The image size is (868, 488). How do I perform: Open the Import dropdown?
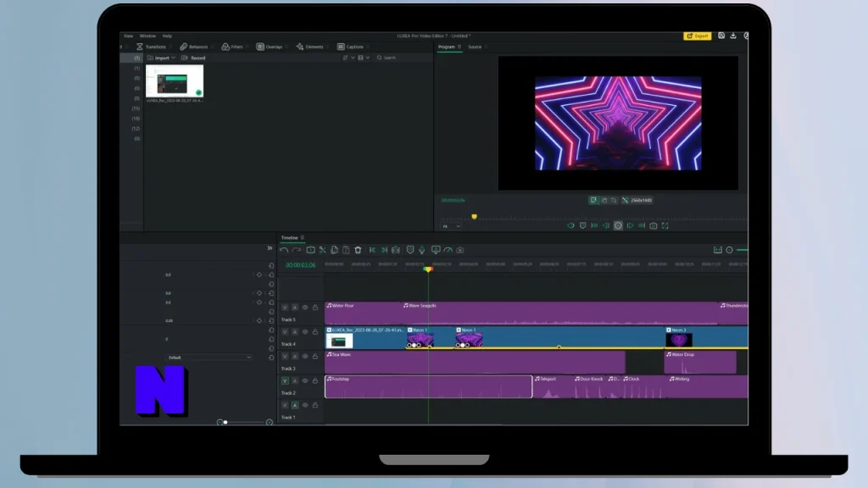click(x=161, y=58)
